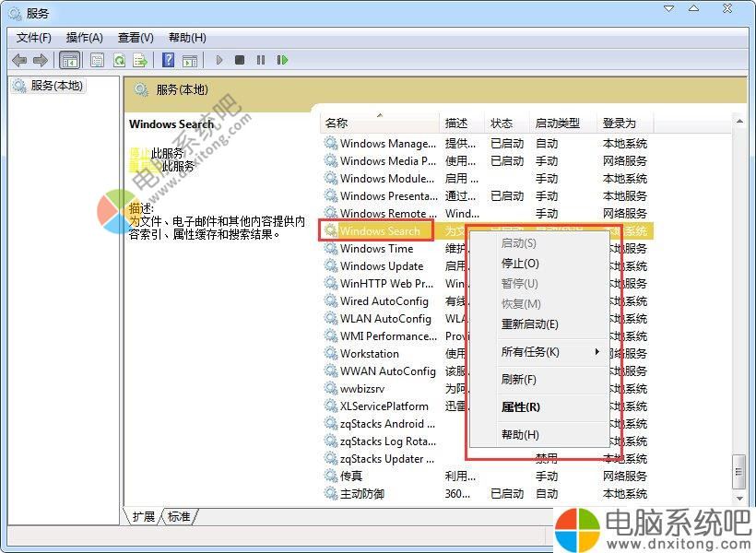Image resolution: width=756 pixels, height=553 pixels.
Task: Click the Restart Service toolbar icon
Action: click(x=282, y=60)
